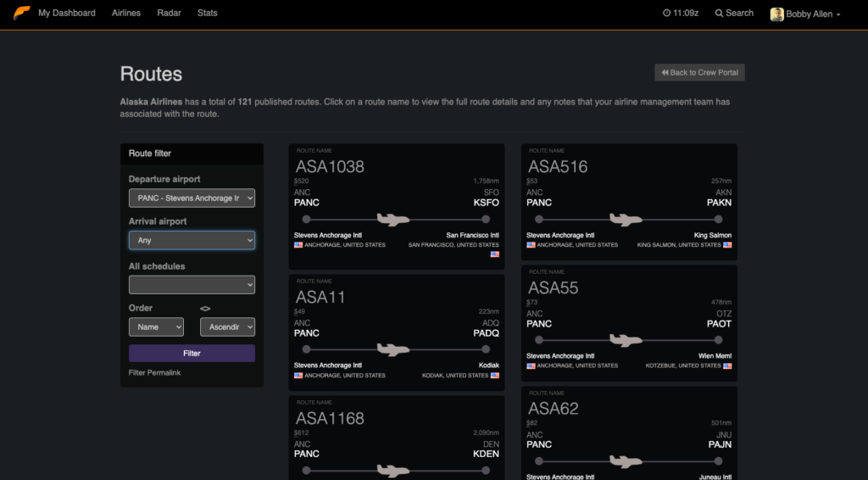Click airplane icon on ASA516 card
868x480 pixels.
626,220
